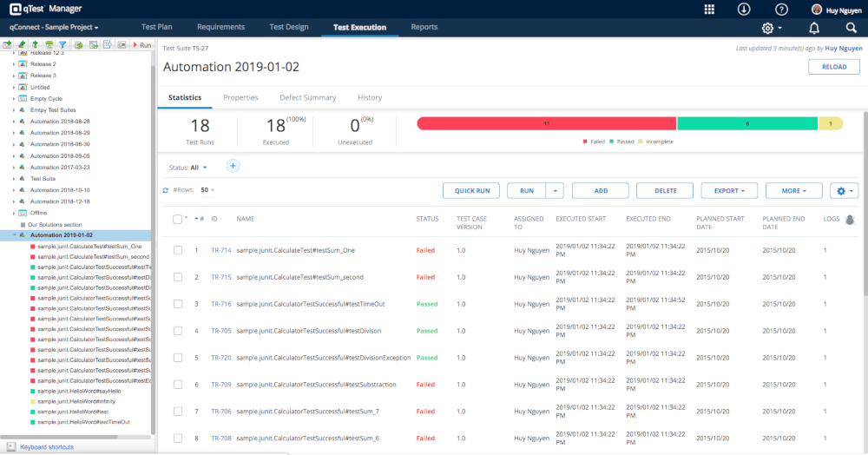The width and height of the screenshot is (868, 455).
Task: Click the search magnifier icon
Action: pyautogui.click(x=851, y=28)
